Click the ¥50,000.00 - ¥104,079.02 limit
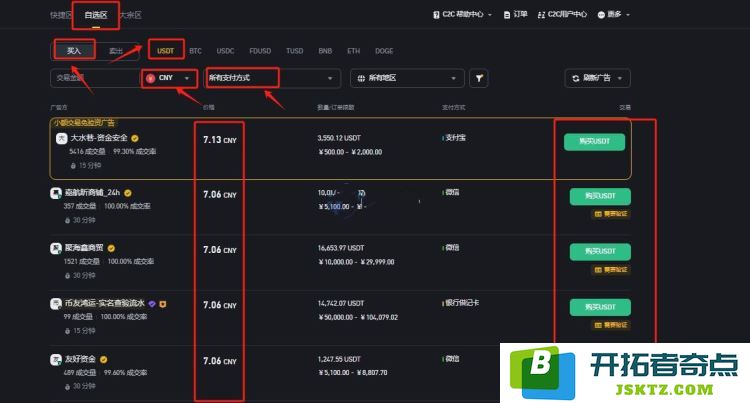This screenshot has width=750, height=403. [358, 317]
